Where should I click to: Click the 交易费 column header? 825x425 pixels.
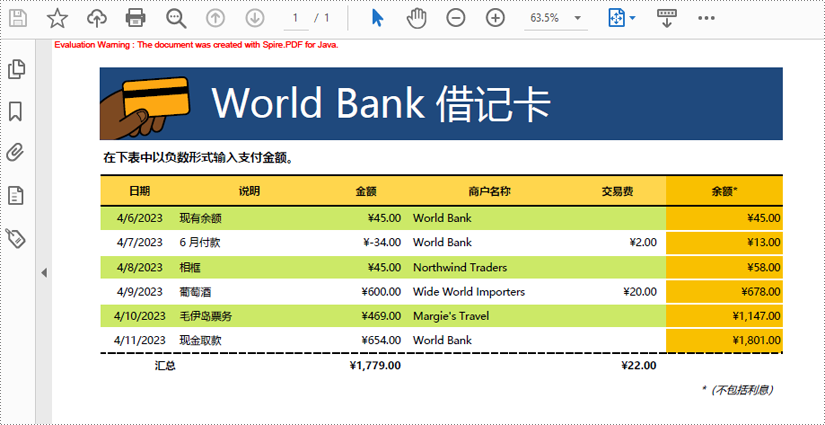[618, 191]
